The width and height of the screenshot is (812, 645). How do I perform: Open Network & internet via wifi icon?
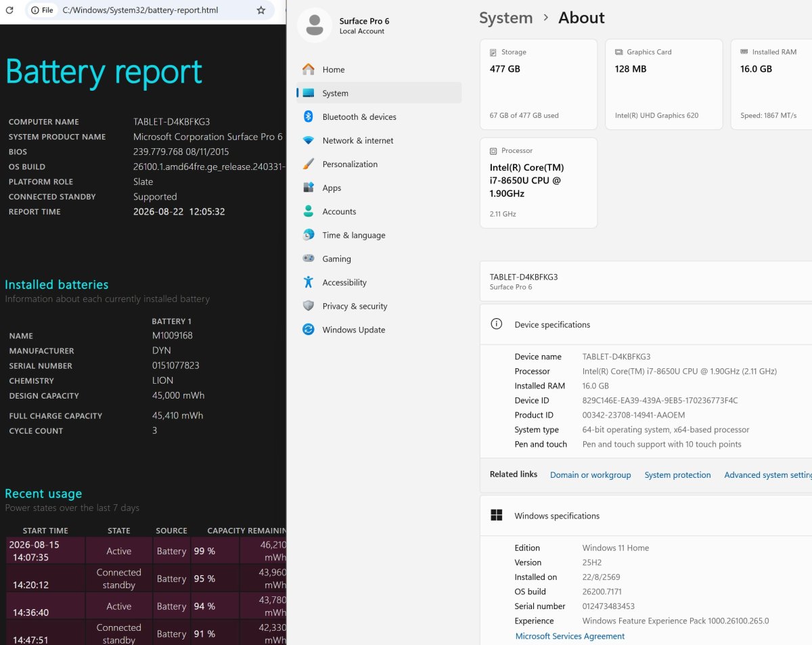[309, 140]
